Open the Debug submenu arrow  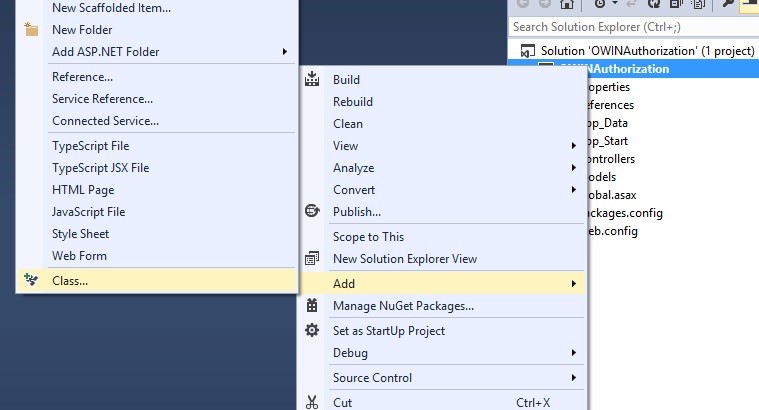tap(573, 352)
